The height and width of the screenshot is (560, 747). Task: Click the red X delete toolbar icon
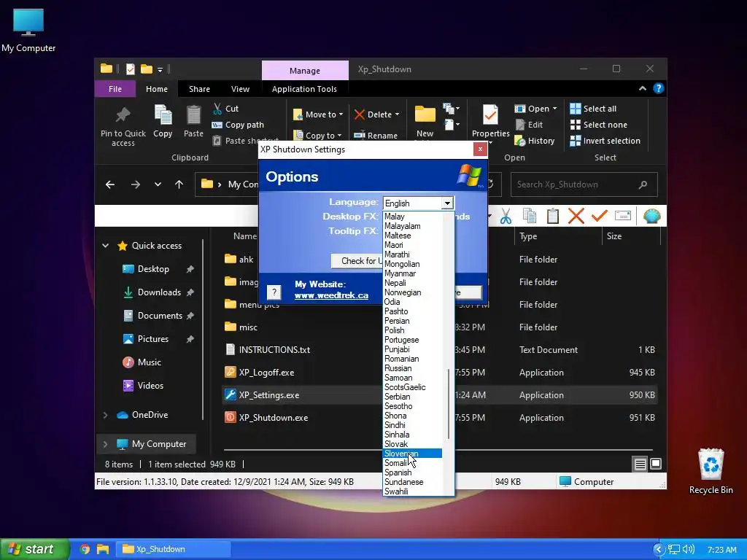coord(576,216)
